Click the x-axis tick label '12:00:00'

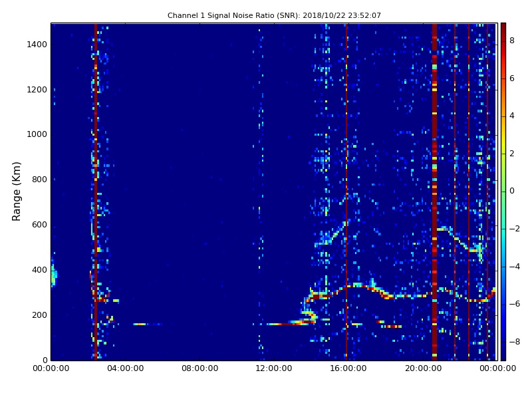click(x=274, y=368)
